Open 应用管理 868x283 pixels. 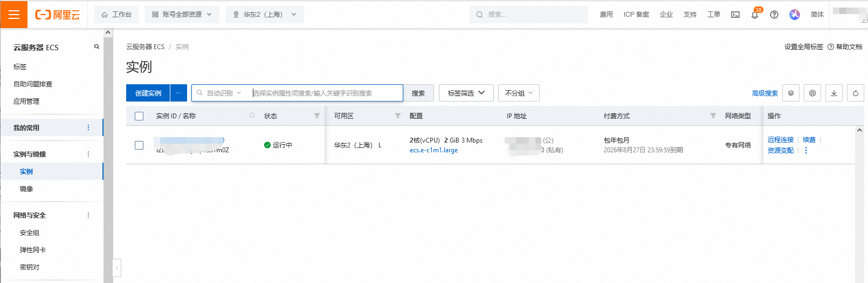(26, 101)
